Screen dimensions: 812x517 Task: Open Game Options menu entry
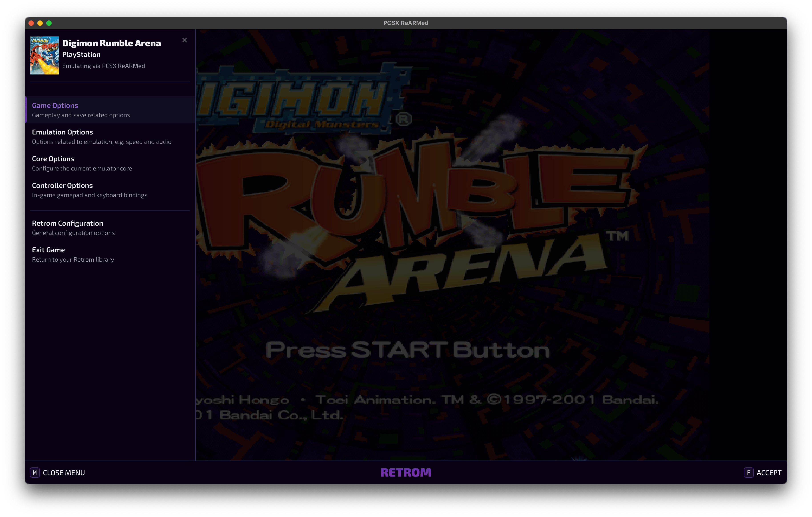tap(110, 110)
